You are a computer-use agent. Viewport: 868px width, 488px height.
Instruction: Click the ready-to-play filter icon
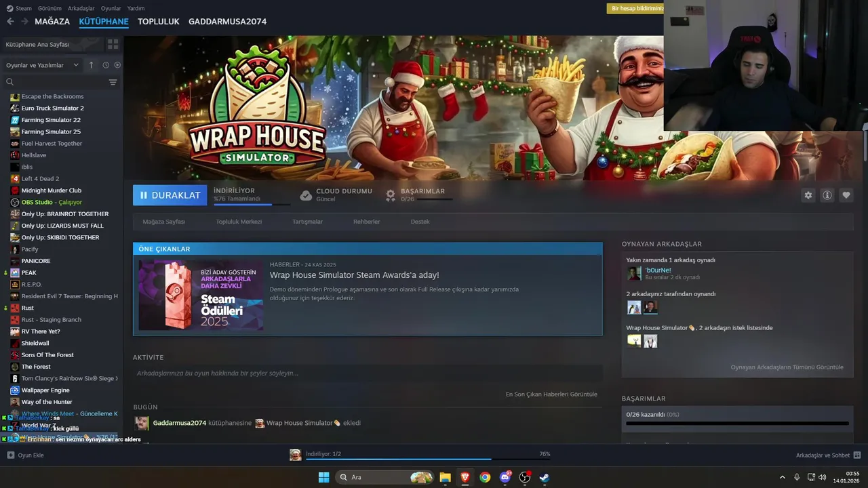tap(117, 65)
